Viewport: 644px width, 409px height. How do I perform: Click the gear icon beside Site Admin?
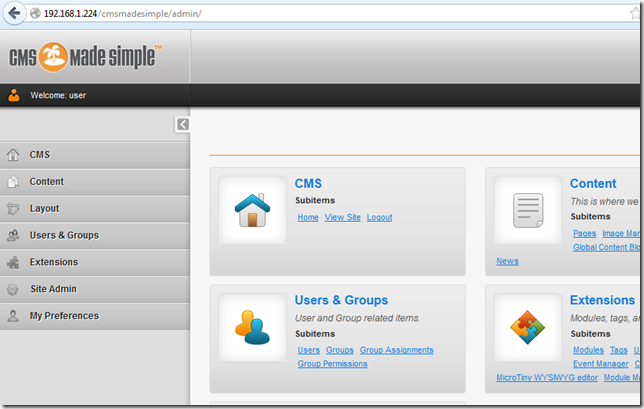pyautogui.click(x=13, y=289)
